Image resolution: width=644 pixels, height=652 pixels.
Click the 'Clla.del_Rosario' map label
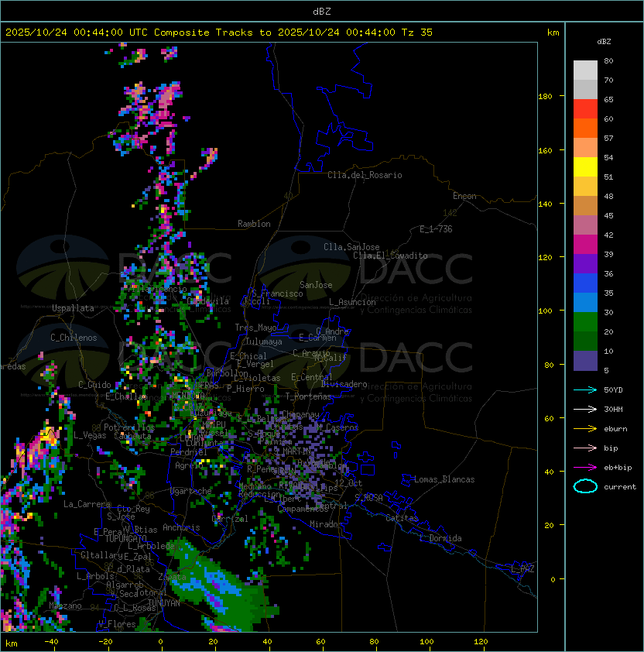(365, 175)
